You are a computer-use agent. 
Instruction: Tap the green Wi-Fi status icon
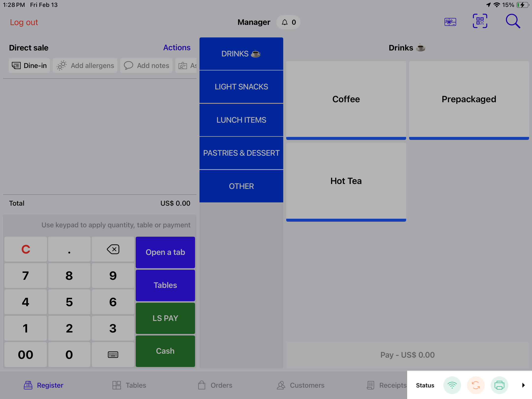452,385
